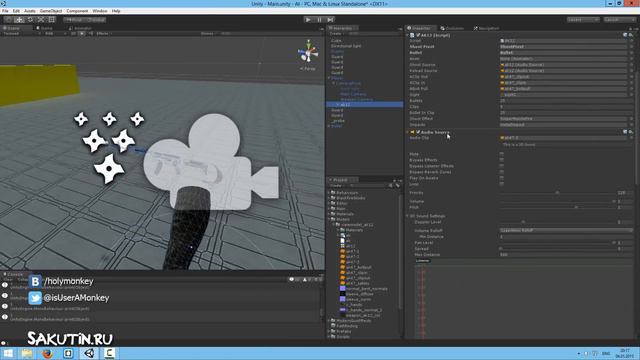640x360 pixels.
Task: Open gear menu of Audio Source component
Action: [x=631, y=132]
